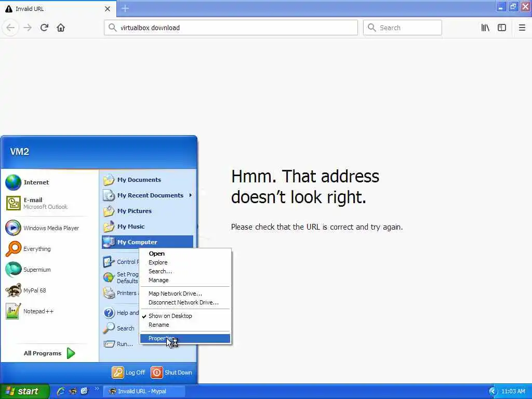Toggle the sidebar view icon

(502, 28)
